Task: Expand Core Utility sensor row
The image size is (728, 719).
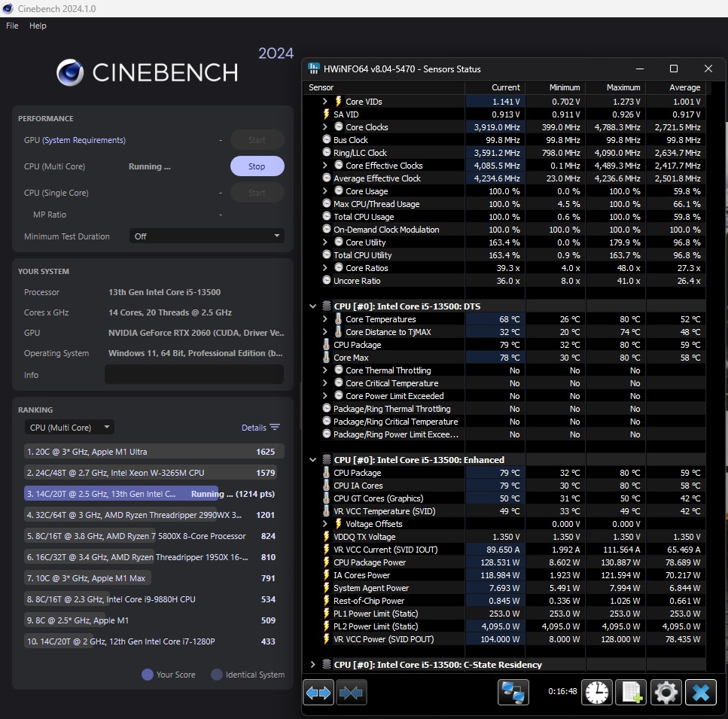Action: pyautogui.click(x=325, y=242)
